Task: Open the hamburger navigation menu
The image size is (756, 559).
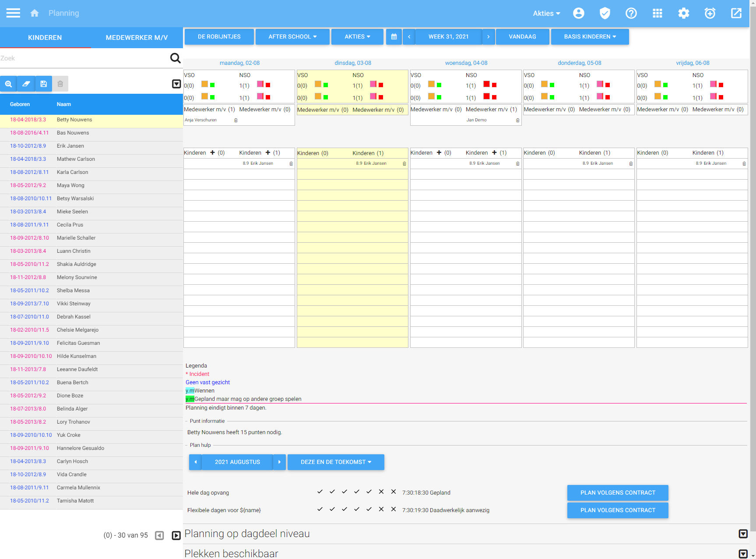Action: point(13,13)
